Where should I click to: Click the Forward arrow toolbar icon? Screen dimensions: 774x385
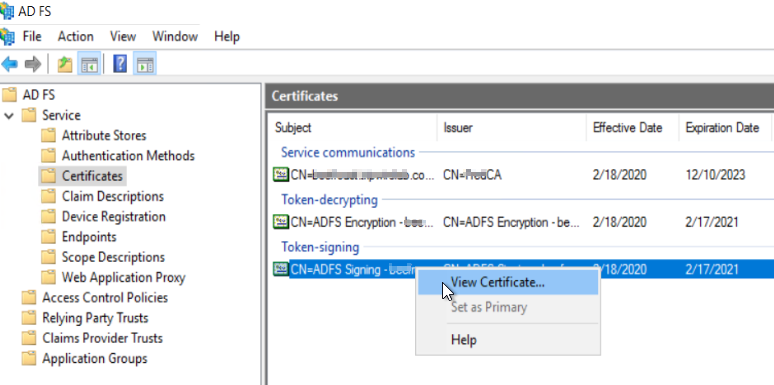tap(33, 64)
